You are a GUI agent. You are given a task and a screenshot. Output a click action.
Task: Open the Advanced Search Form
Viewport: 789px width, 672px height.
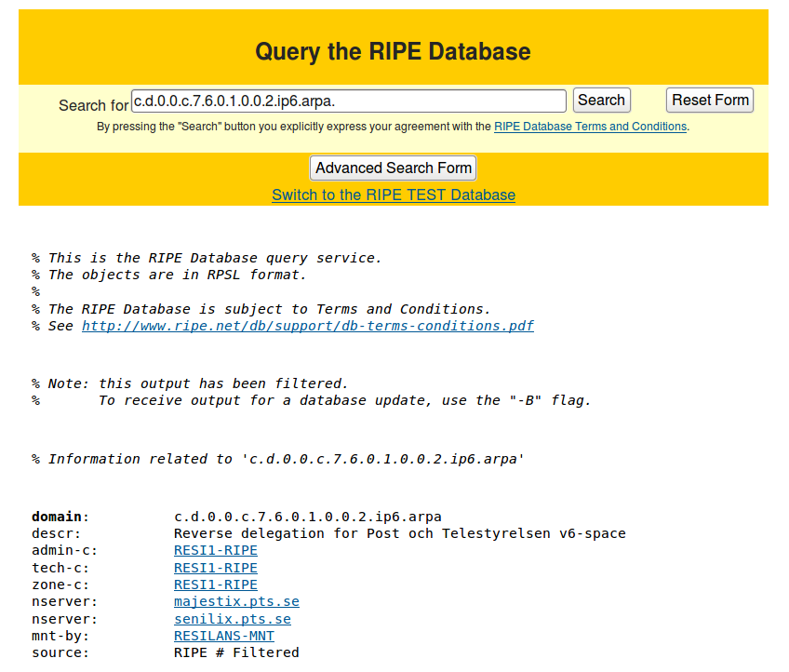393,168
